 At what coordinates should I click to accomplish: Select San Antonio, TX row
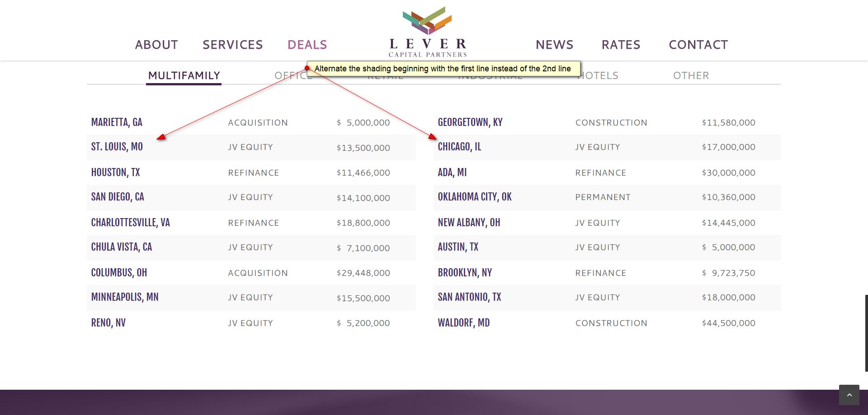(x=607, y=298)
